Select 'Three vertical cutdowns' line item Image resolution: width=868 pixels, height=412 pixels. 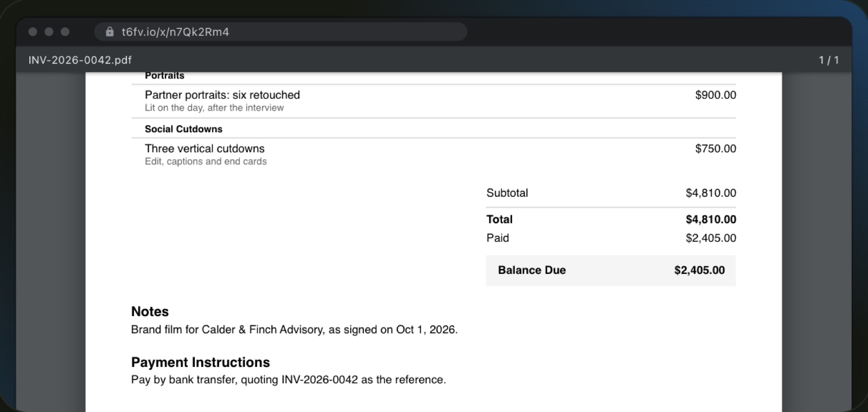(x=205, y=149)
